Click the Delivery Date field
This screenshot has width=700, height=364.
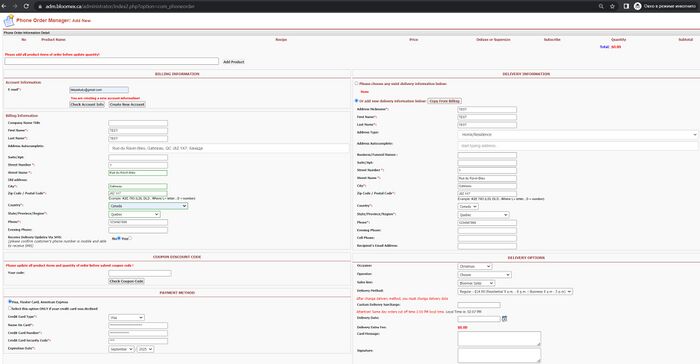(x=479, y=319)
